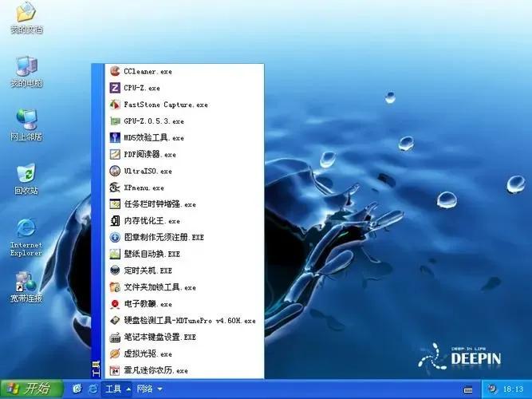Image resolution: width=532 pixels, height=399 pixels.
Task: Click the show desktop quick launch icon
Action: 77,389
